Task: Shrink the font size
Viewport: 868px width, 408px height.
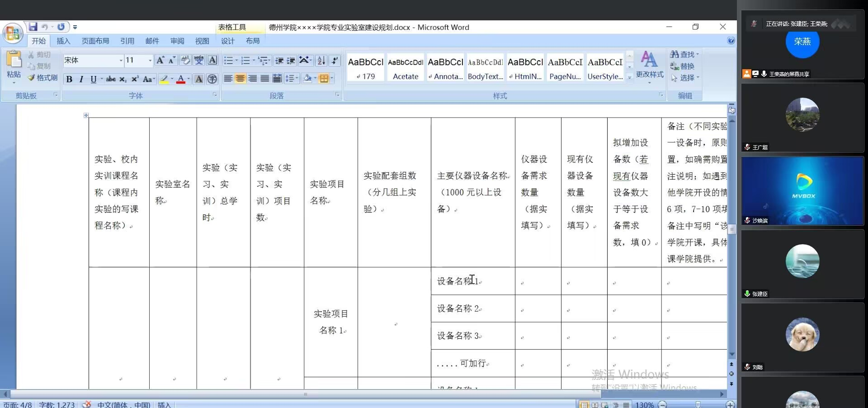Action: tap(172, 60)
